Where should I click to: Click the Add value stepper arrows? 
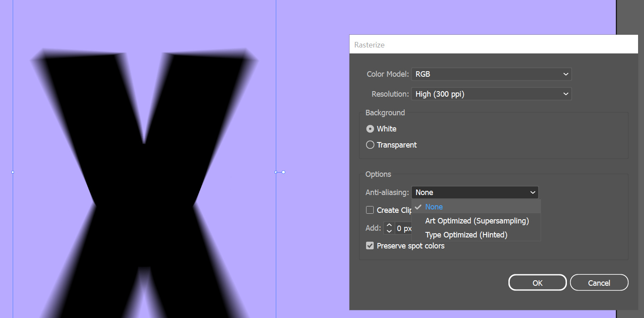(389, 229)
